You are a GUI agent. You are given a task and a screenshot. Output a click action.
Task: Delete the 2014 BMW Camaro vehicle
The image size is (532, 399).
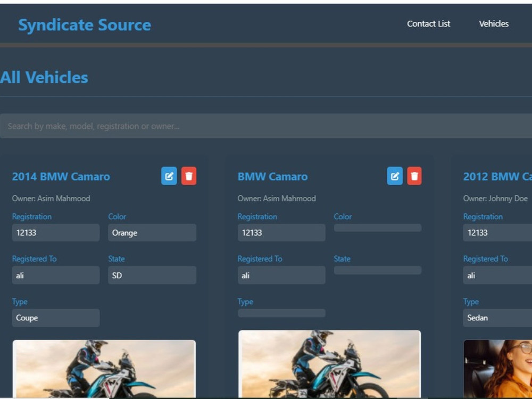[189, 176]
